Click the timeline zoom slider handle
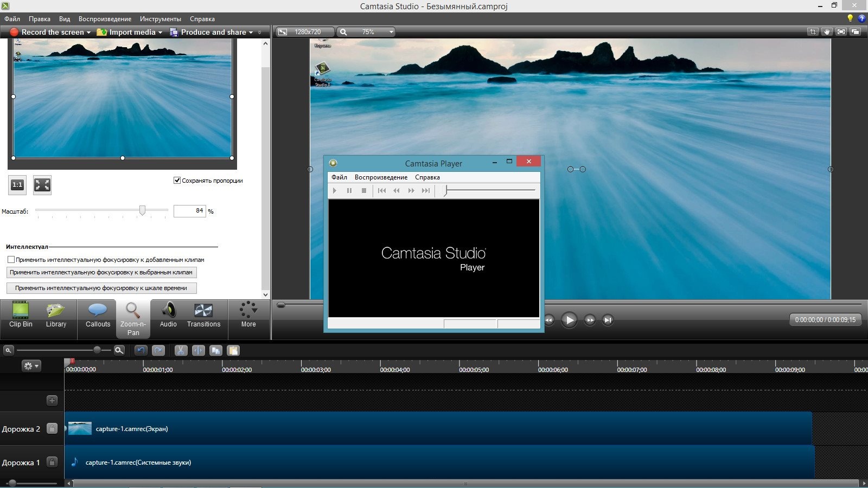Image resolution: width=868 pixels, height=488 pixels. point(97,350)
